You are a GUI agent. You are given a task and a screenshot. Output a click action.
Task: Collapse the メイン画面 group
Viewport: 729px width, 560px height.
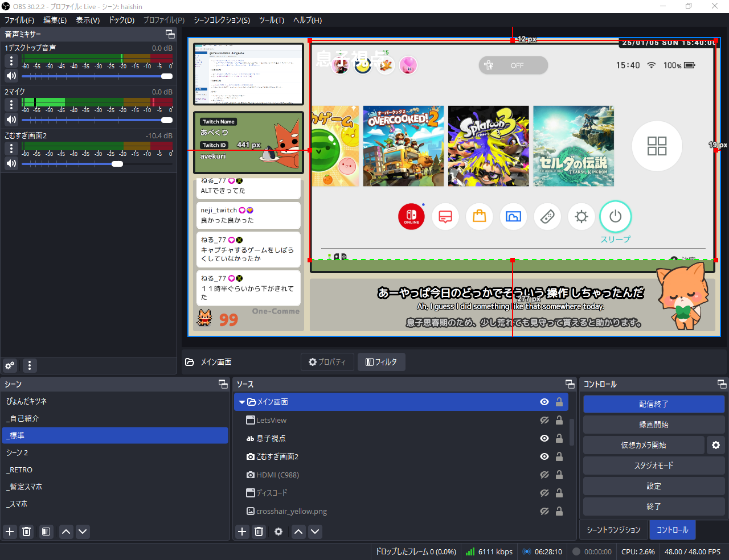[x=242, y=402]
